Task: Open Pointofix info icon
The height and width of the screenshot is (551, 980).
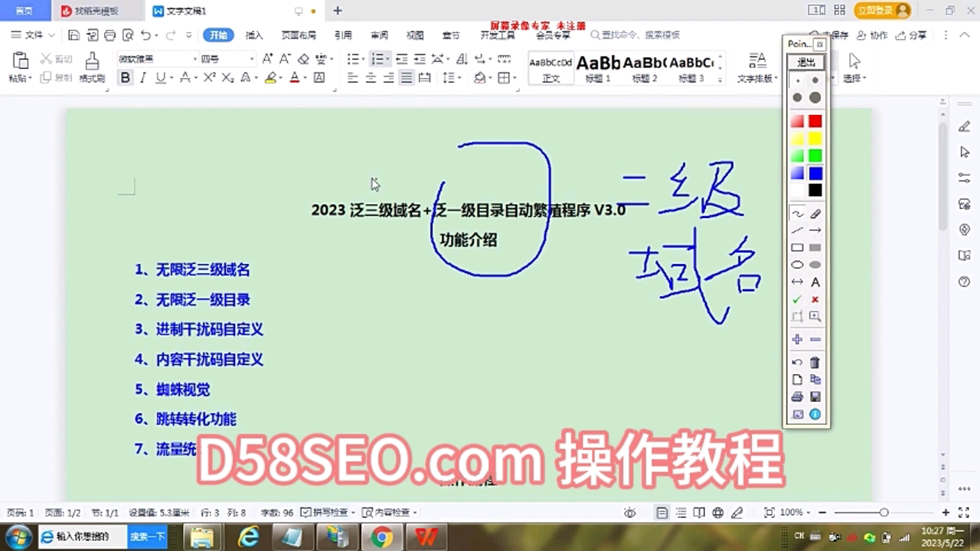Action: 815,414
